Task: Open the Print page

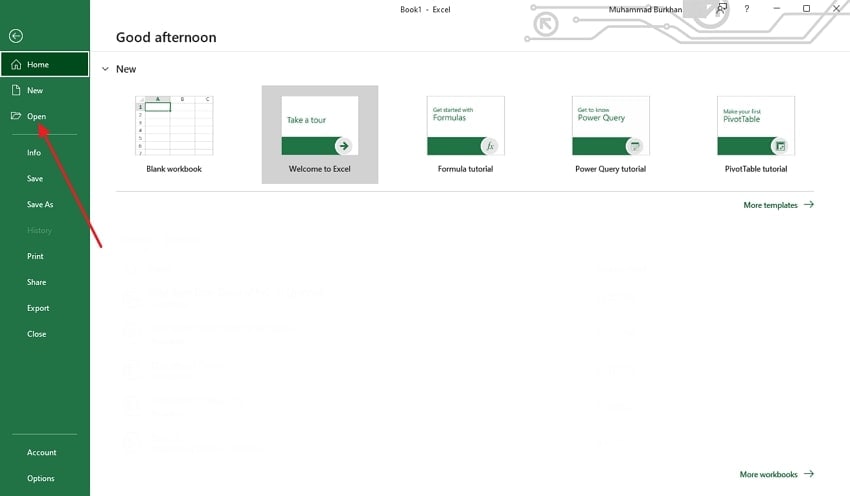Action: pyautogui.click(x=35, y=256)
